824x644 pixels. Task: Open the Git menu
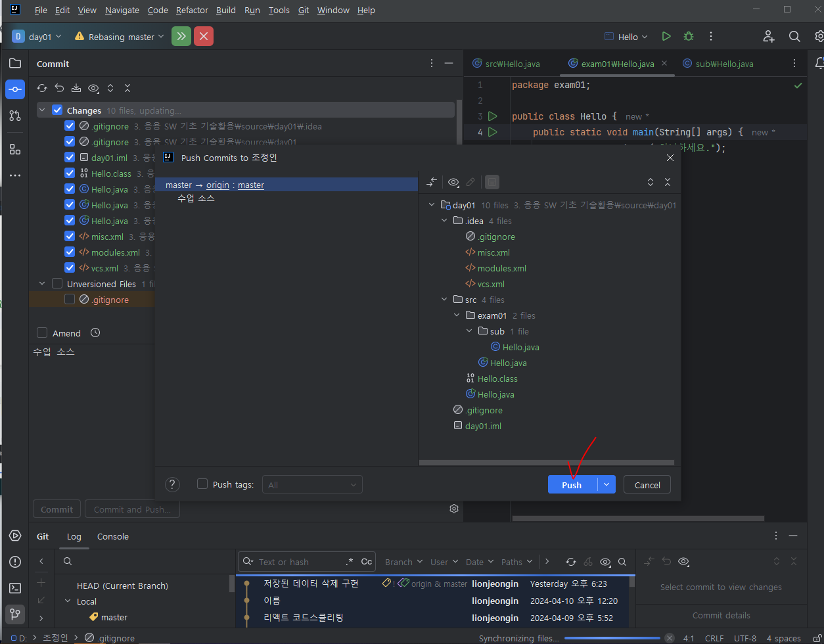pyautogui.click(x=304, y=10)
